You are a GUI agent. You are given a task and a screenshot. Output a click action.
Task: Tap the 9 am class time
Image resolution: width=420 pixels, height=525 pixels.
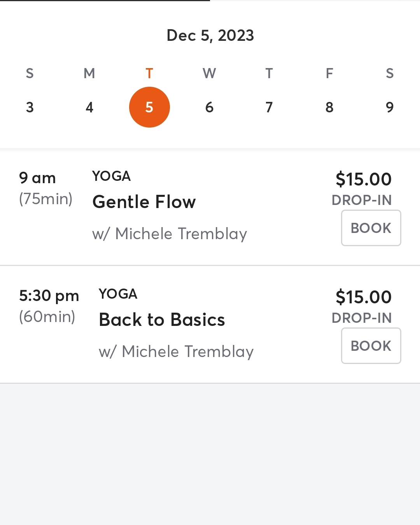tap(37, 178)
